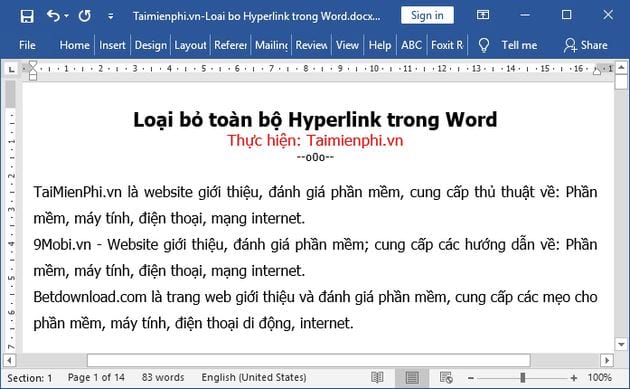Click the word 'TaiMienPhi.vn' in the first paragraph
This screenshot has height=389, width=630.
click(77, 192)
